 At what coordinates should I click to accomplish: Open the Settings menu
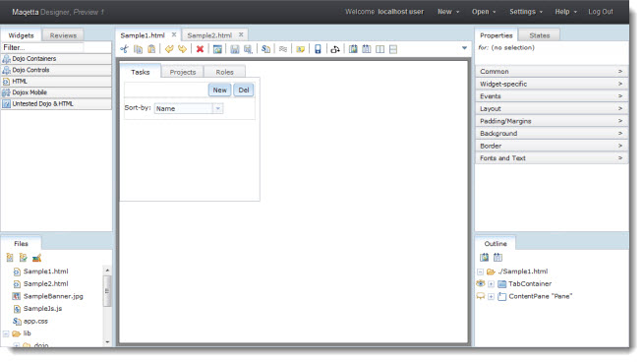click(x=526, y=12)
